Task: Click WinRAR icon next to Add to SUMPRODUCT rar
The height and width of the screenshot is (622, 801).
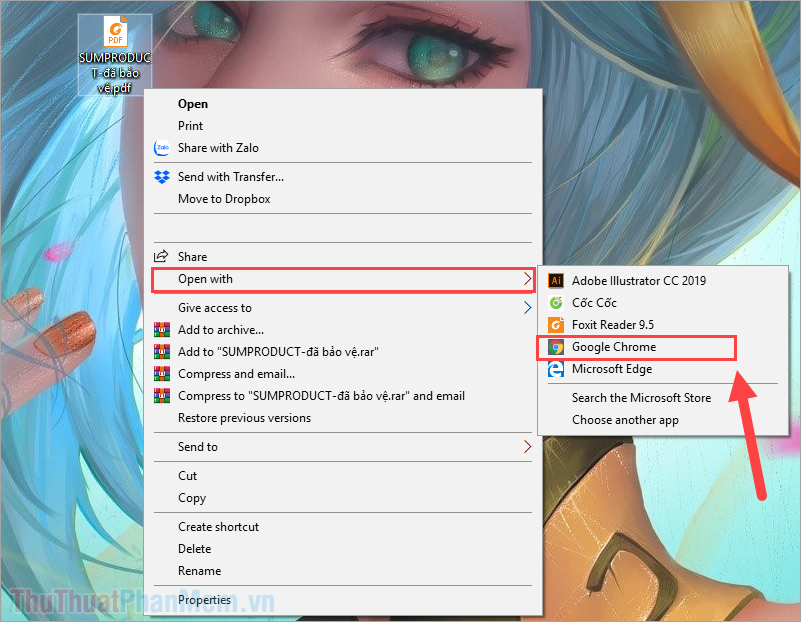Action: point(162,352)
